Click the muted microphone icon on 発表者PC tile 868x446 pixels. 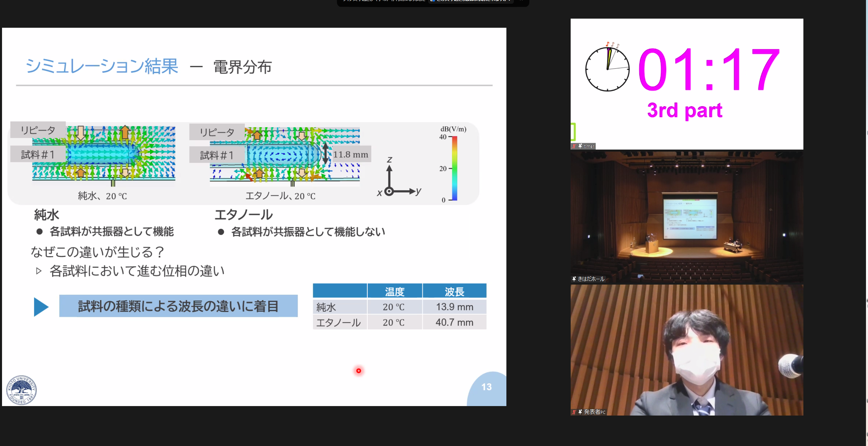coord(574,412)
